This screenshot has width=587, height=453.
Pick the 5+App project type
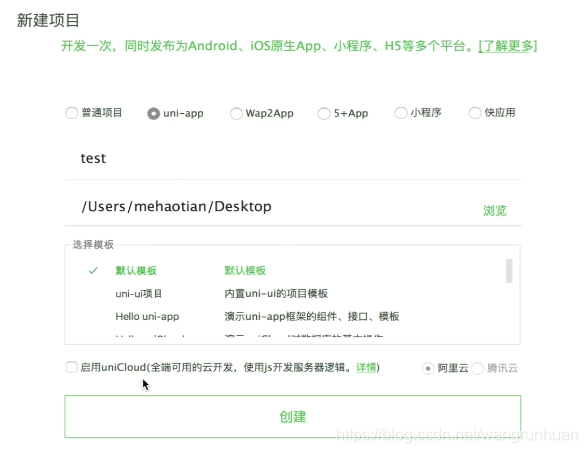click(x=324, y=113)
